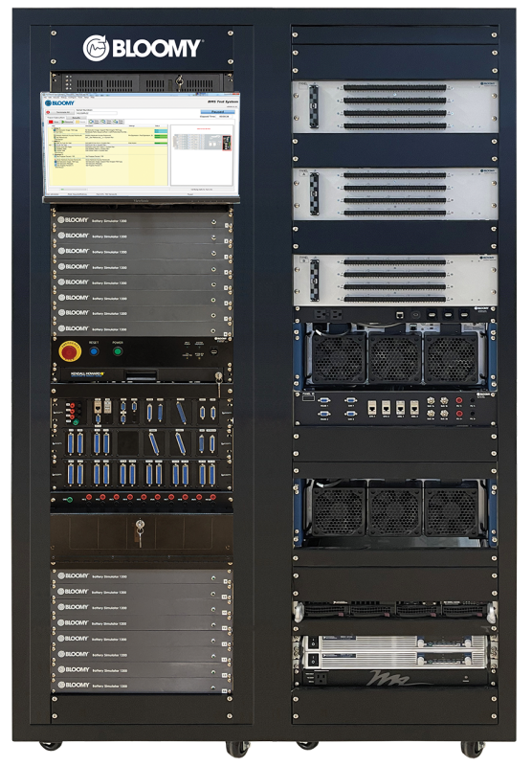Screen dimensions: 532x766
Task: Click the green POWER button
Action: tap(118, 350)
